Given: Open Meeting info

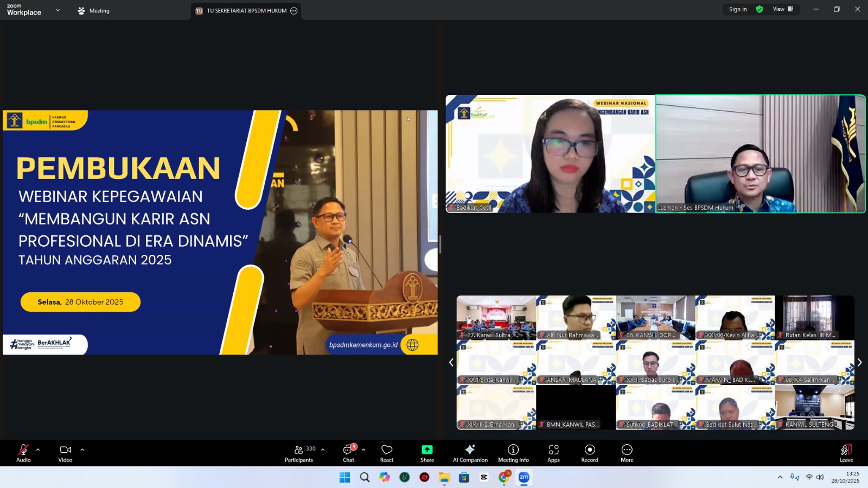Looking at the screenshot, I should [513, 453].
